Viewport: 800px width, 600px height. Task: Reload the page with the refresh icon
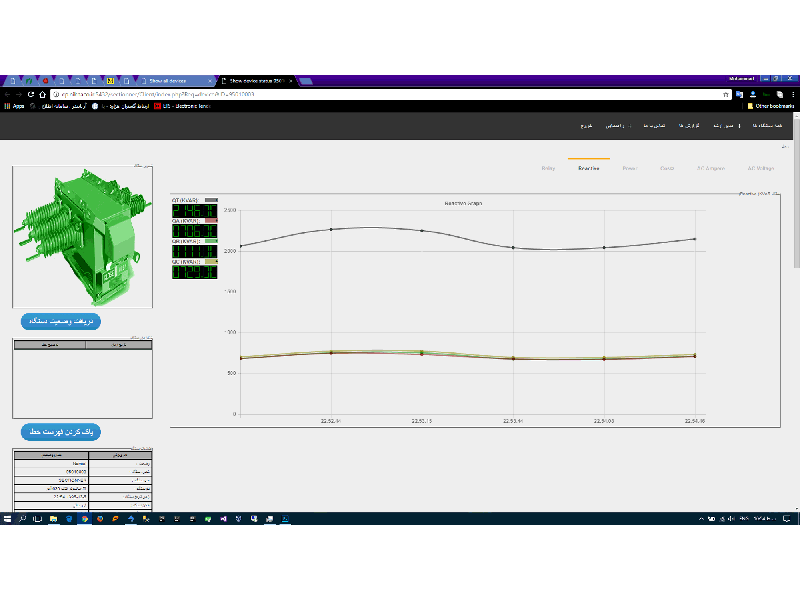coord(30,94)
